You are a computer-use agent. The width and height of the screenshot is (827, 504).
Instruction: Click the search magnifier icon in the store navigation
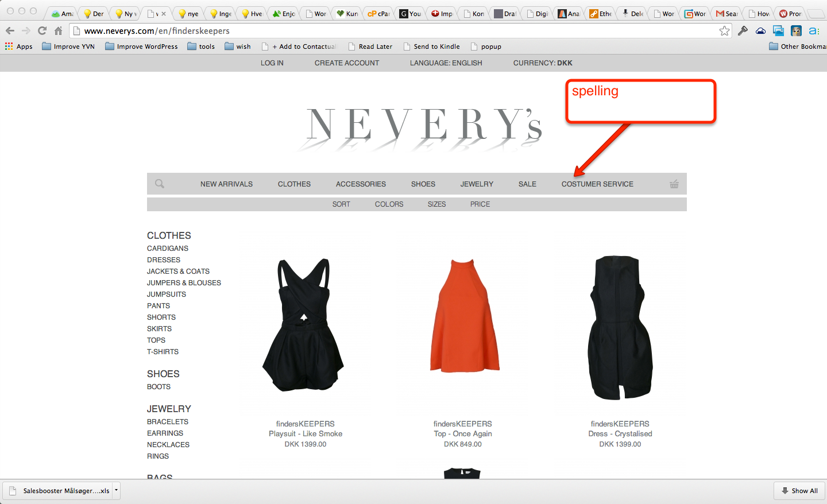click(x=160, y=184)
